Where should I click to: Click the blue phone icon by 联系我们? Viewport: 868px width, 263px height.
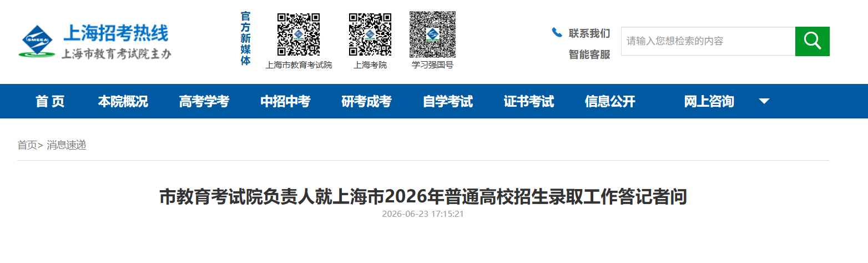(x=557, y=33)
